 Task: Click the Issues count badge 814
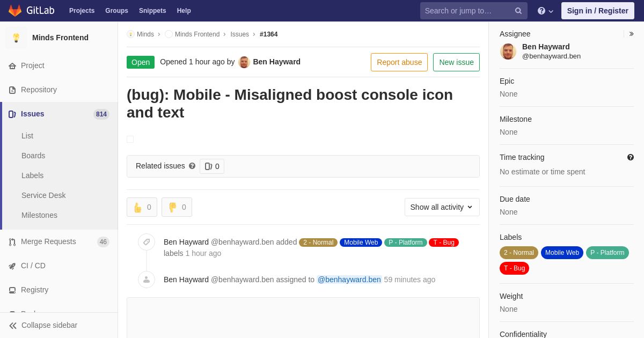point(101,114)
